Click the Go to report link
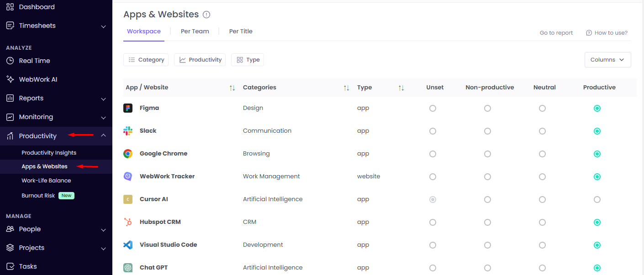 (x=556, y=32)
